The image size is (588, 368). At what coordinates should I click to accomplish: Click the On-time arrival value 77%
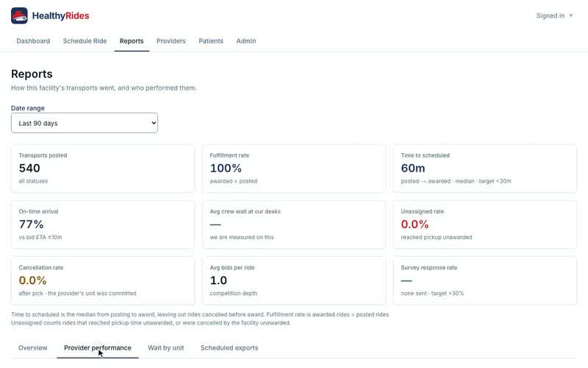tap(31, 224)
